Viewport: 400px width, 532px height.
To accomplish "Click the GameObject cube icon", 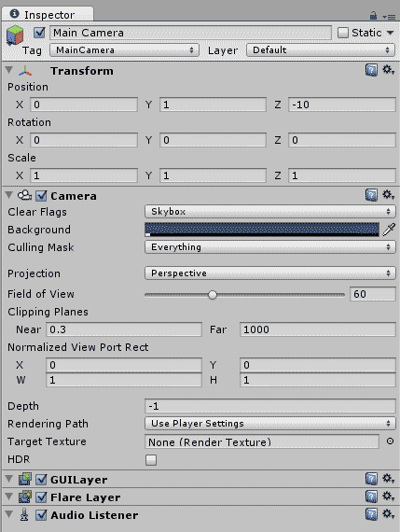I will 15,35.
